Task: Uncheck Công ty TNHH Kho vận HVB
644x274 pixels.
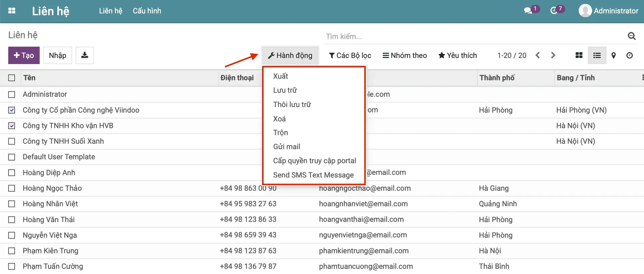Action: pos(12,126)
